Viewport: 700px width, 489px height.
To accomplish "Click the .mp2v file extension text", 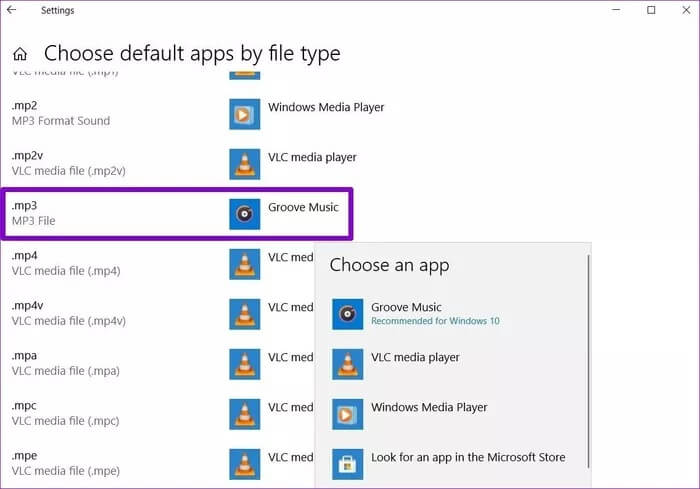I will tap(27, 156).
